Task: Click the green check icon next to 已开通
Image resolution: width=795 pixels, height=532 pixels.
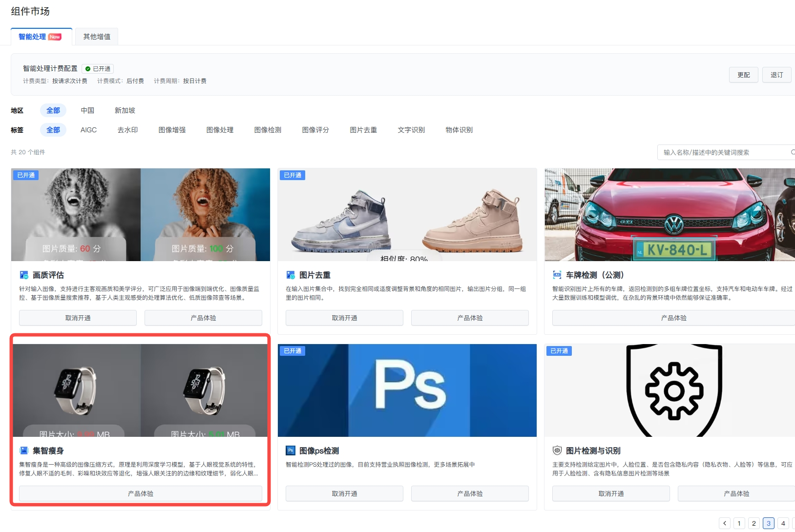Action: click(88, 69)
